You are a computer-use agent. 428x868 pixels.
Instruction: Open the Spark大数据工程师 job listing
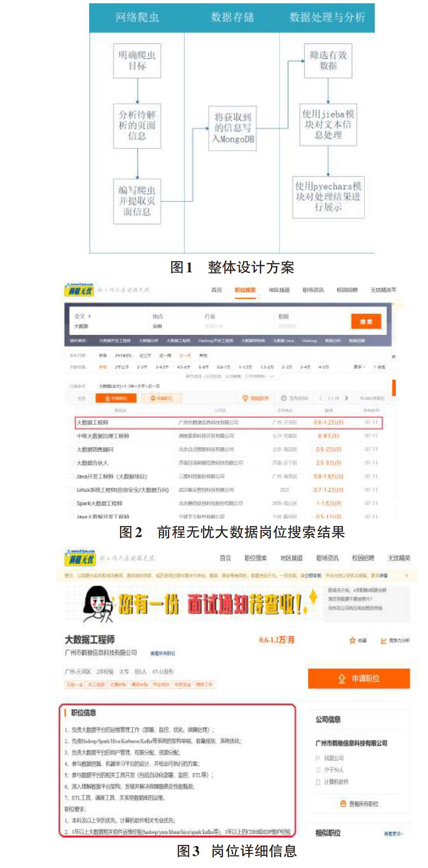(99, 503)
